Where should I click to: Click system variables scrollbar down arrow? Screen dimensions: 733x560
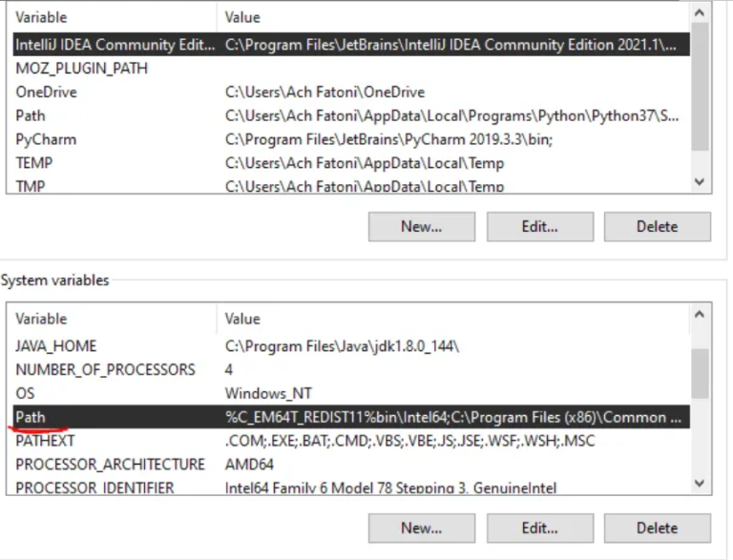tap(700, 483)
